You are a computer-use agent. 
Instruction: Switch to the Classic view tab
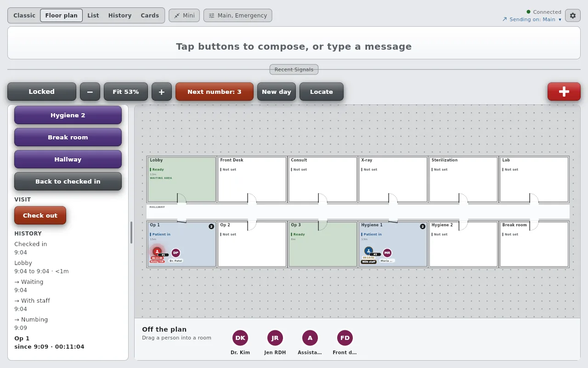[24, 15]
